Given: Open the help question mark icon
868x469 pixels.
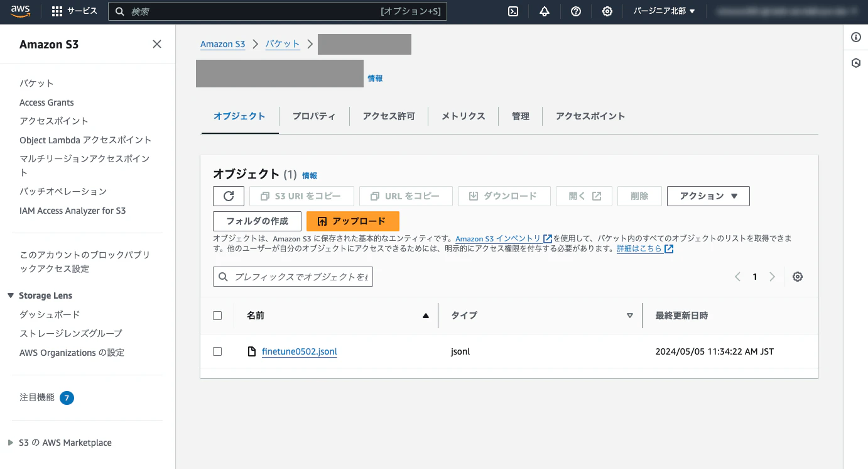Looking at the screenshot, I should click(x=576, y=11).
